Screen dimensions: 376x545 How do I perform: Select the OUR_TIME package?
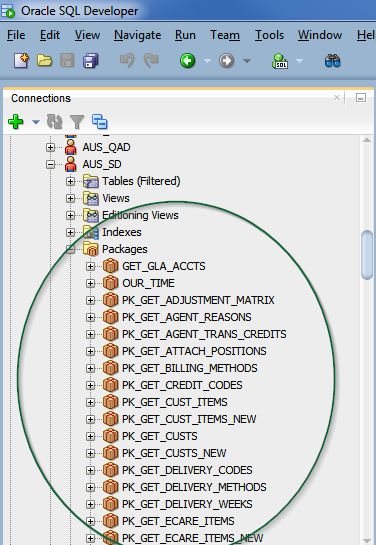(x=148, y=283)
